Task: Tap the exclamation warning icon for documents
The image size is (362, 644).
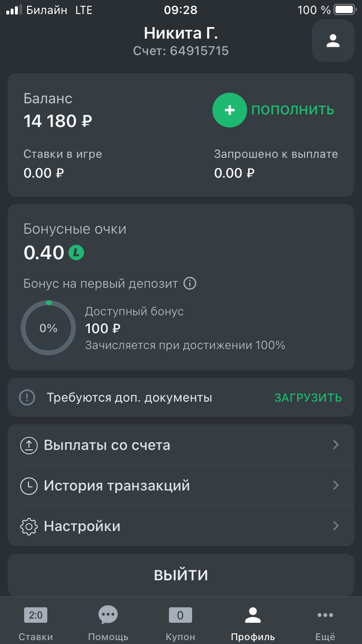Action: click(x=27, y=398)
